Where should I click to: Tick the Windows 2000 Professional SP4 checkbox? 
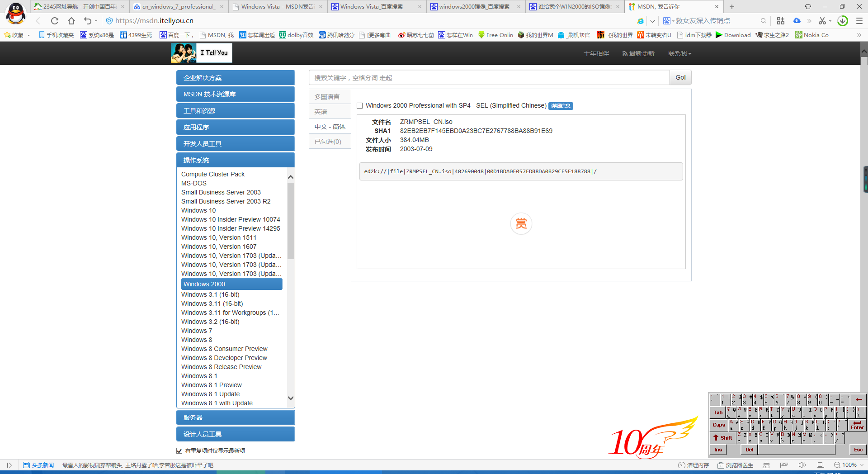point(360,106)
